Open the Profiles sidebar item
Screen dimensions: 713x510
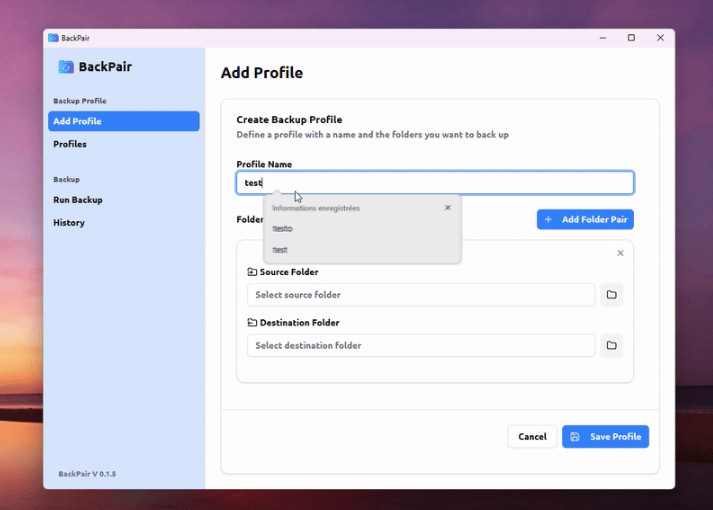click(x=124, y=144)
